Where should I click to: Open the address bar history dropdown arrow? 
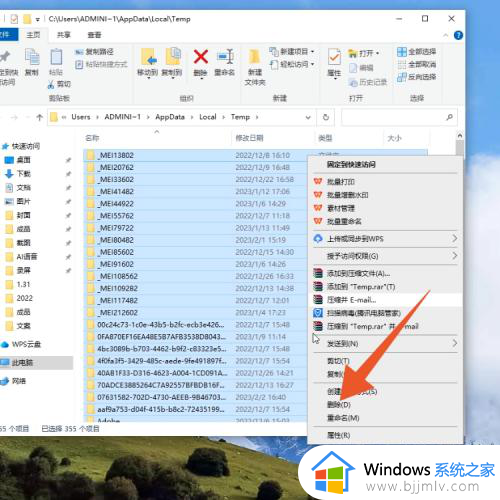pyautogui.click(x=308, y=117)
